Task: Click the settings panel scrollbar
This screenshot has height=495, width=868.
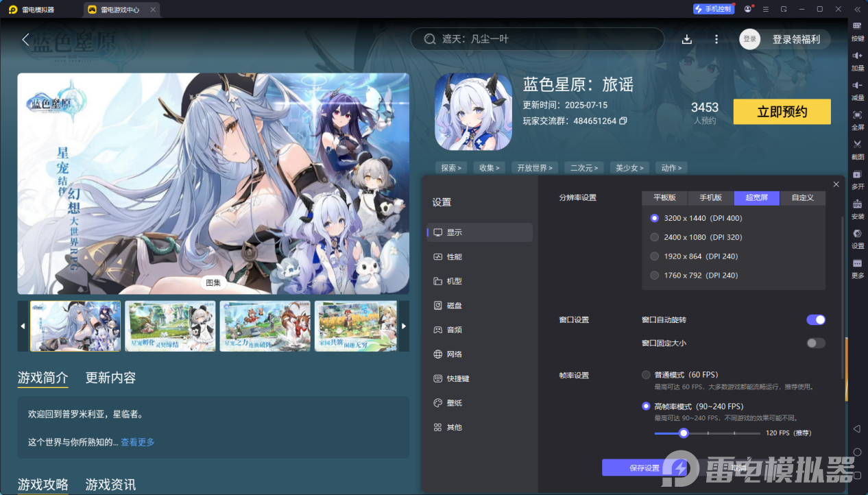Action: tap(843, 298)
